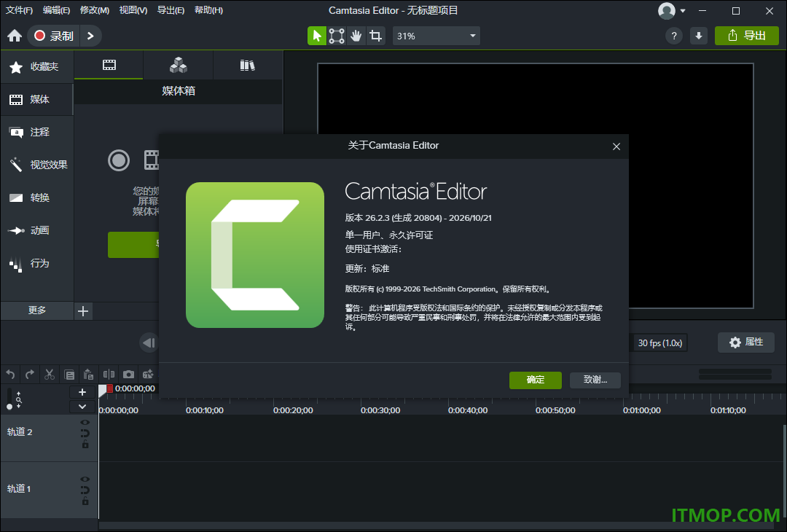Image resolution: width=787 pixels, height=532 pixels.
Task: Open the 动画 animations panel
Action: click(x=37, y=230)
